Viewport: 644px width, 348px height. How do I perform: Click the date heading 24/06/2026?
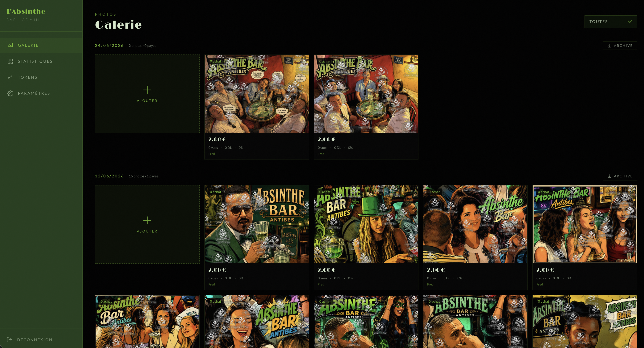pyautogui.click(x=109, y=46)
